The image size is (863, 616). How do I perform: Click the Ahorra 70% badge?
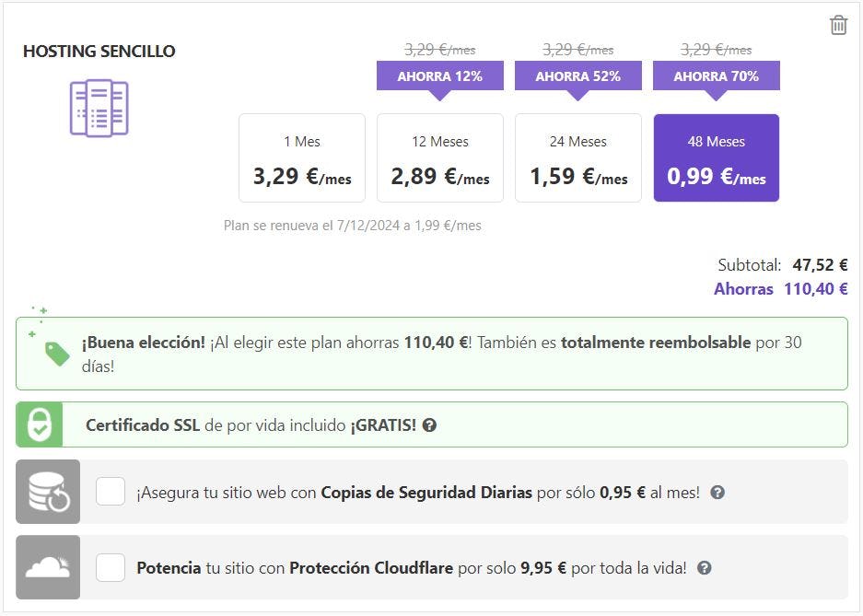[x=717, y=76]
